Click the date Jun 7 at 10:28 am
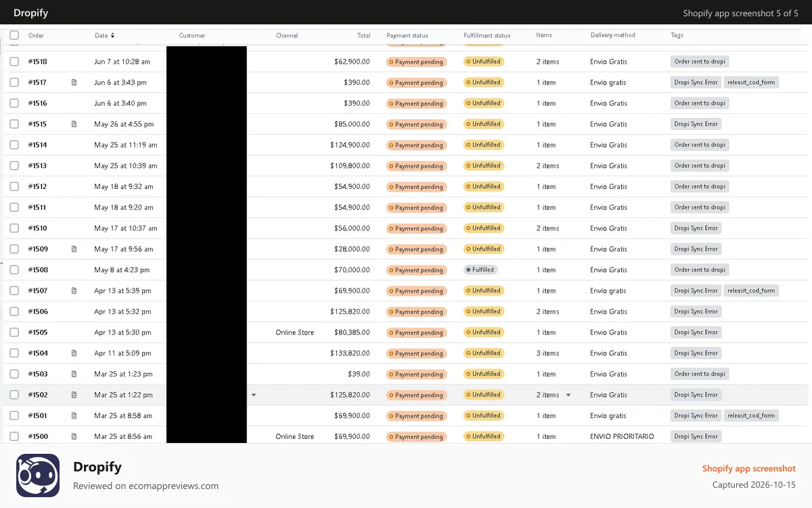This screenshot has height=508, width=812. (122, 62)
